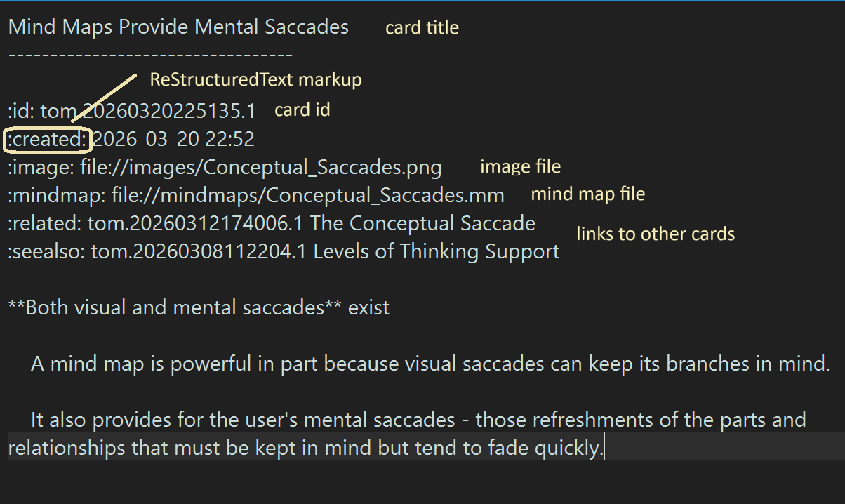The image size is (845, 504).
Task: Click the ':seealso:' field name
Action: coord(47,251)
